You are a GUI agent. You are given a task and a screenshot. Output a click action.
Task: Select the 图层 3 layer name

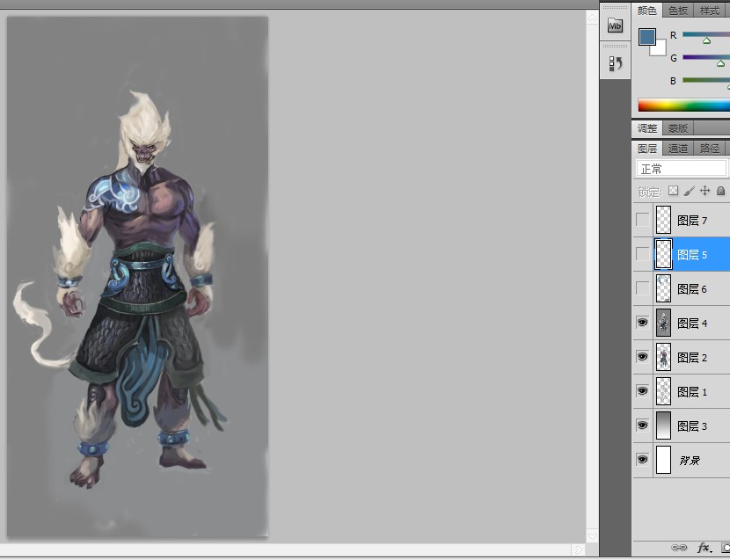click(x=692, y=426)
